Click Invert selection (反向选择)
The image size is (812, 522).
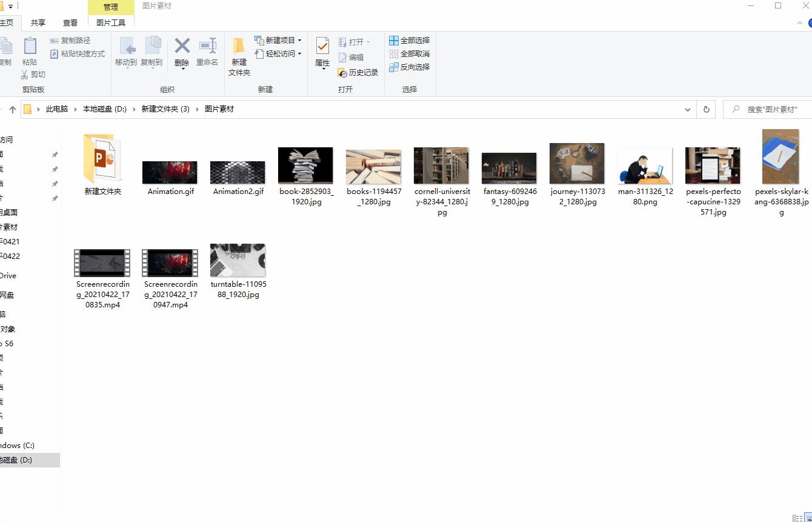[x=409, y=67]
